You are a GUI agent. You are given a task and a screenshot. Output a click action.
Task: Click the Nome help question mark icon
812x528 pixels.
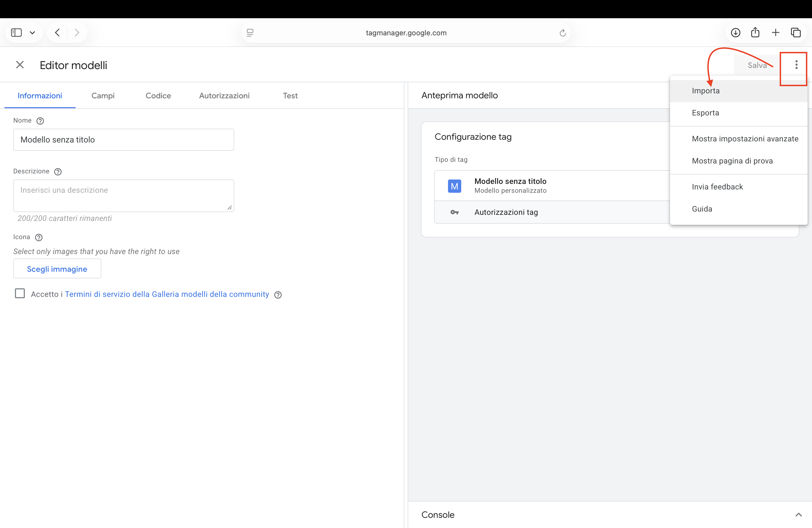click(x=40, y=121)
